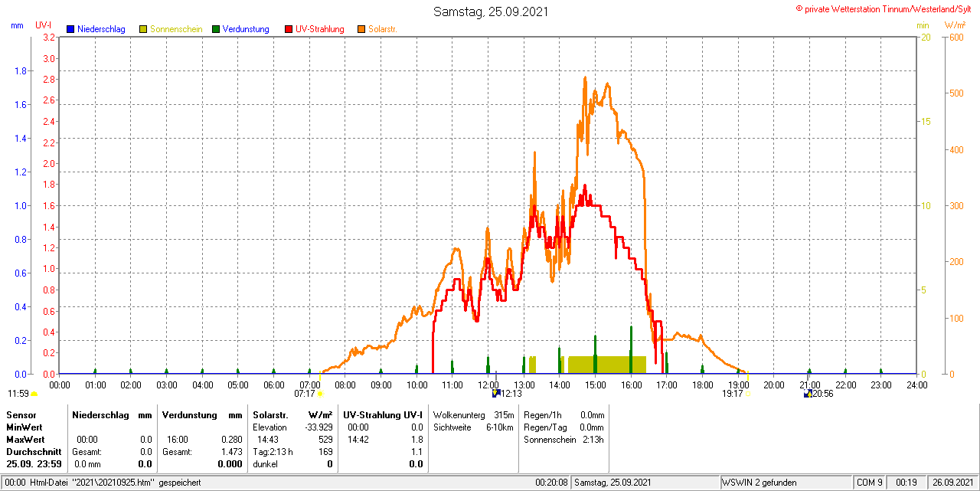Image resolution: width=980 pixels, height=491 pixels.
Task: Click the UV maximum time 14:42
Action: [358, 440]
